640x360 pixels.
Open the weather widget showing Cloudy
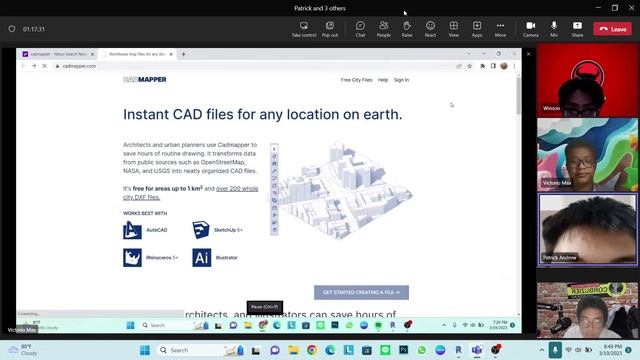24,350
